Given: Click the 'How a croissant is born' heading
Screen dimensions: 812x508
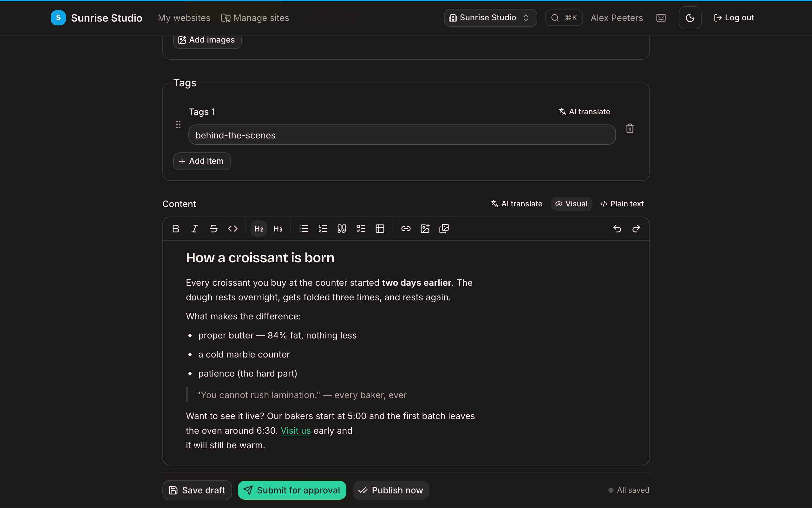Looking at the screenshot, I should (x=260, y=258).
